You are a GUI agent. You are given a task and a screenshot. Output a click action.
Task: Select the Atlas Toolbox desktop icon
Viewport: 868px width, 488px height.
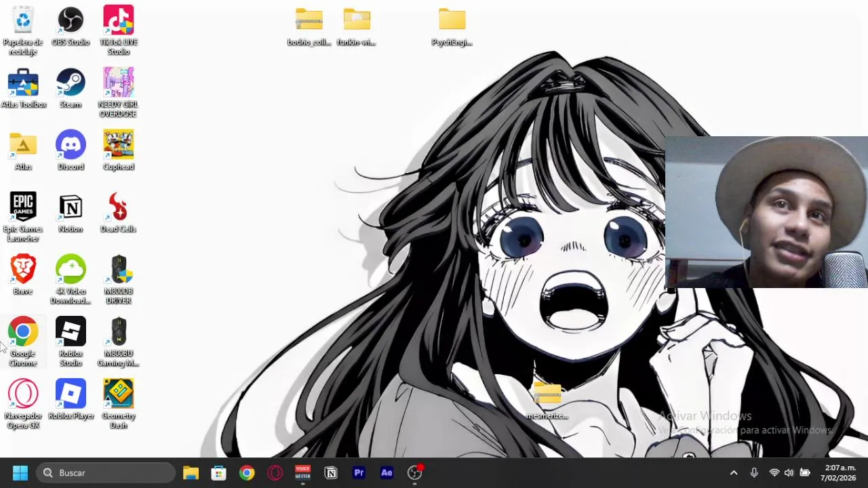pos(23,89)
